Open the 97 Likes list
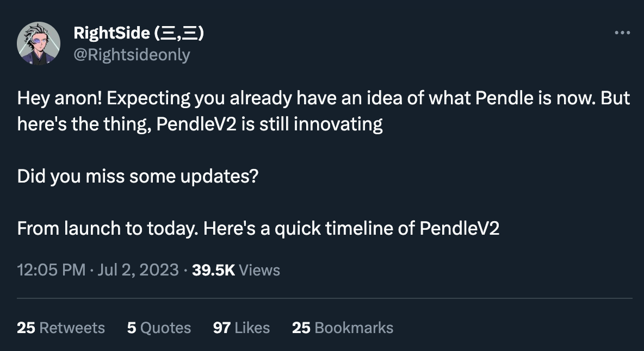Screen dimensions: 644x351 242,328
